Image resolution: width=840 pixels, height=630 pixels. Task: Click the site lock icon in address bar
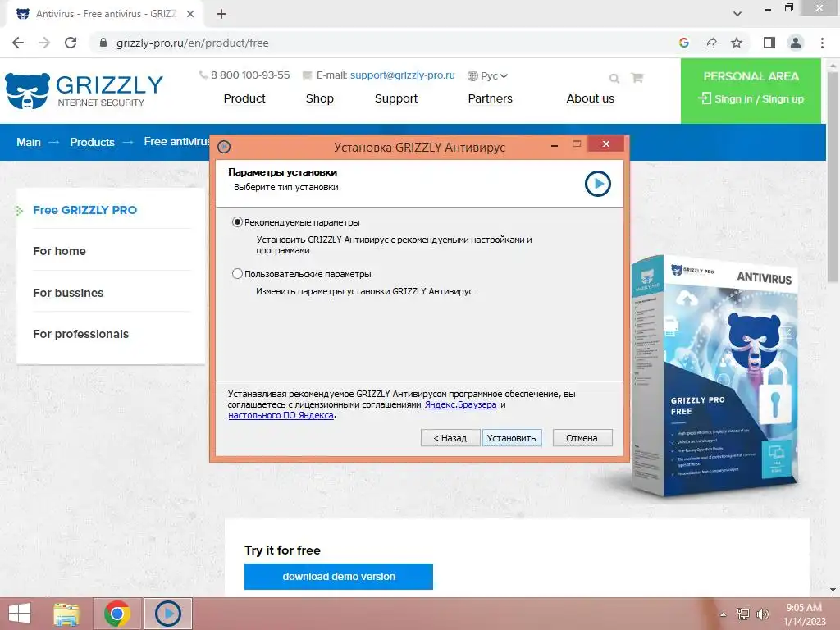(103, 43)
